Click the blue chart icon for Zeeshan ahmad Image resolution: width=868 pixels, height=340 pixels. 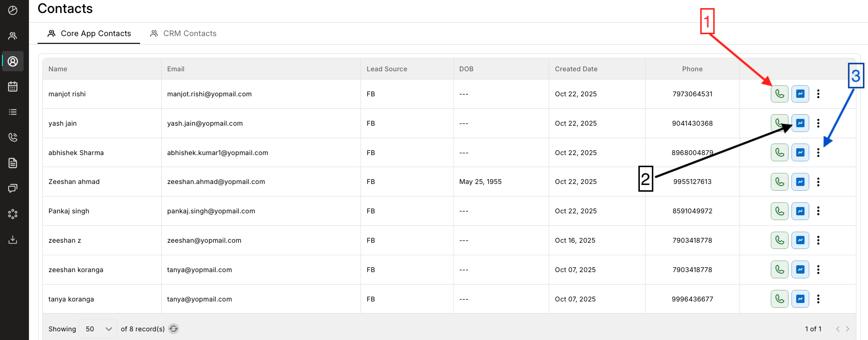(x=800, y=182)
